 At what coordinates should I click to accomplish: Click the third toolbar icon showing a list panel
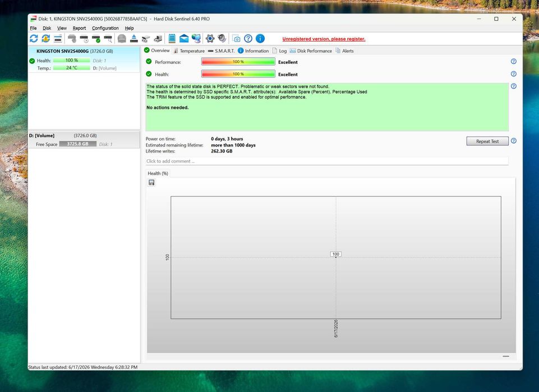pos(58,39)
